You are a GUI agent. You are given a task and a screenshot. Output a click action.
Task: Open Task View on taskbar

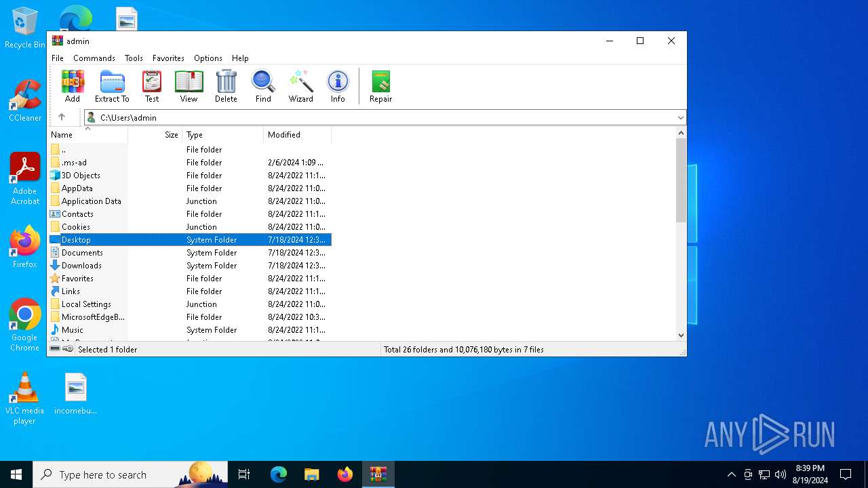click(244, 474)
